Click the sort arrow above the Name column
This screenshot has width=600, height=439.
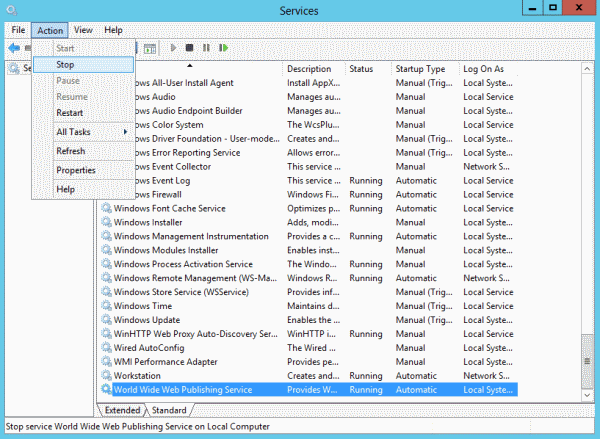pos(189,65)
